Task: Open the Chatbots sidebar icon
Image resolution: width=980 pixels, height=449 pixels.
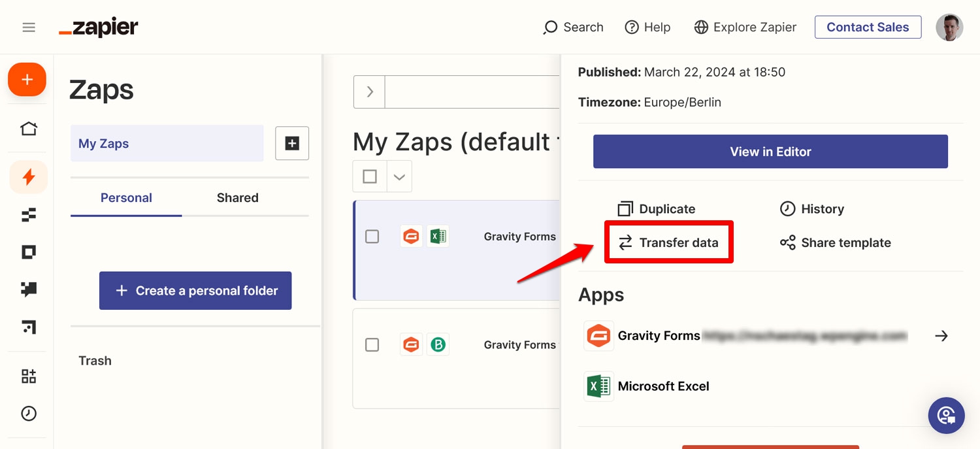Action: coord(28,289)
